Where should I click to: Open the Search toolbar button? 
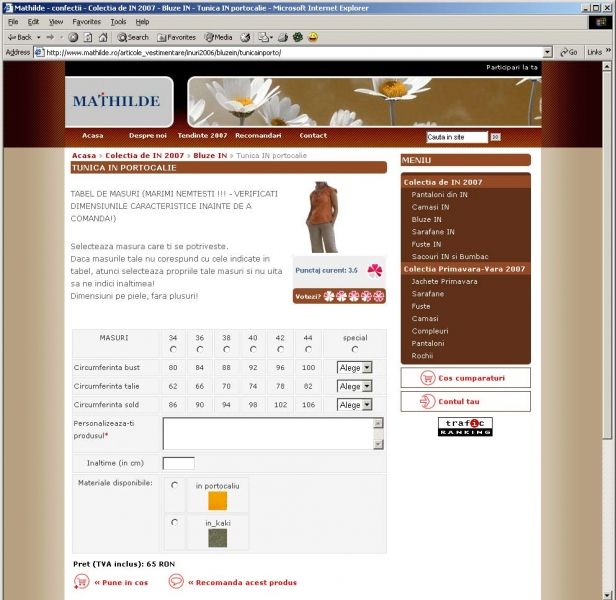point(132,37)
